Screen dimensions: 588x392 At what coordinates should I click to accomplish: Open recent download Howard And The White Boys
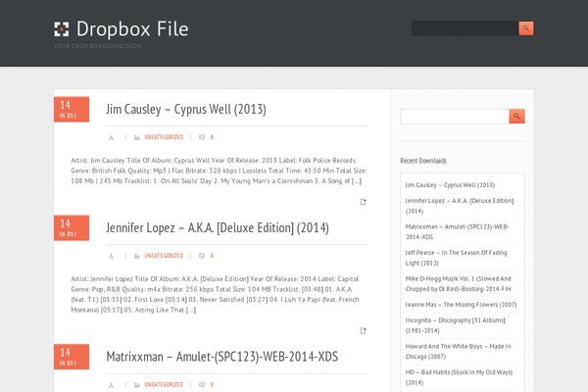click(x=458, y=351)
